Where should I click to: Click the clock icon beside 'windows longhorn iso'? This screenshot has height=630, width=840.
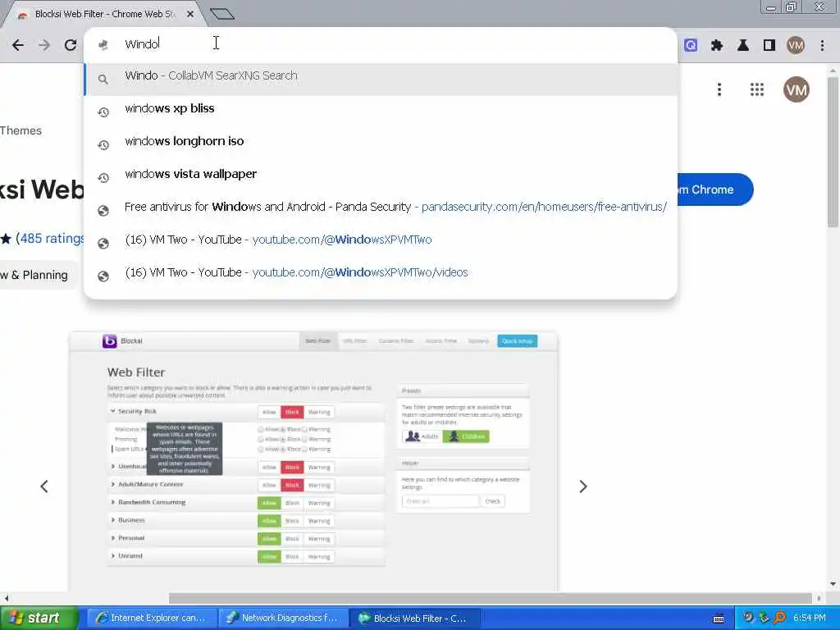(103, 144)
